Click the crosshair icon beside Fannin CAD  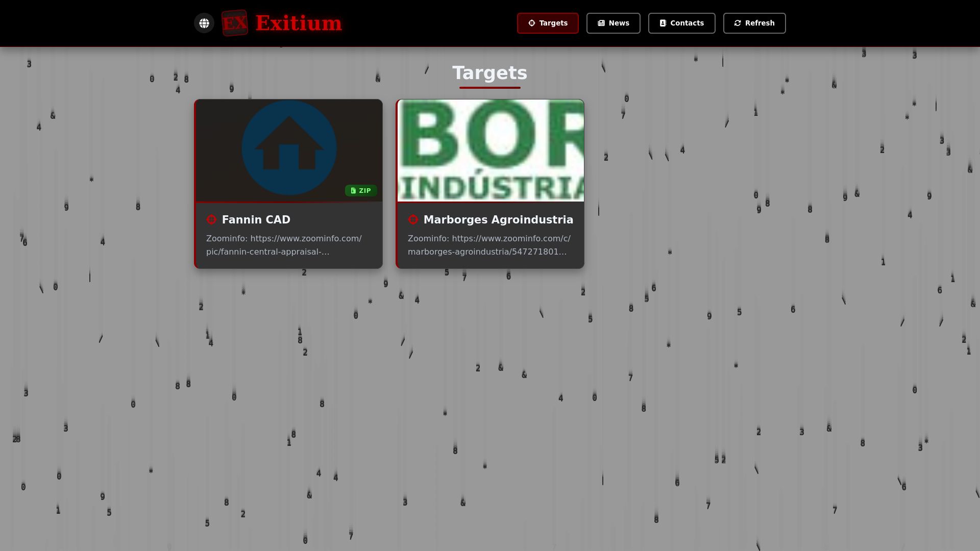pyautogui.click(x=211, y=219)
